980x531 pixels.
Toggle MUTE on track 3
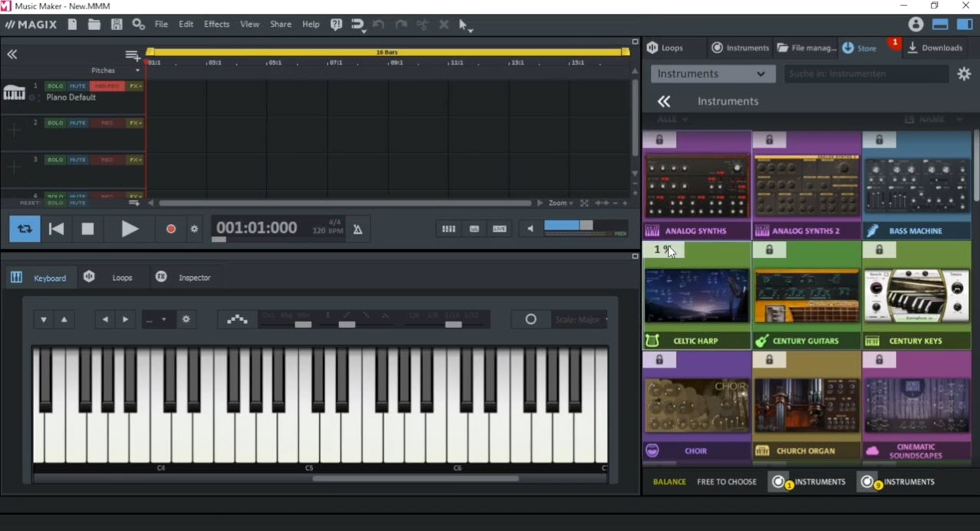coord(78,160)
